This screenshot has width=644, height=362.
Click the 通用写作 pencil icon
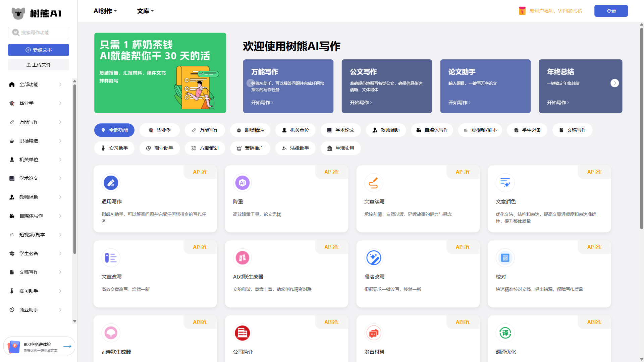111,183
